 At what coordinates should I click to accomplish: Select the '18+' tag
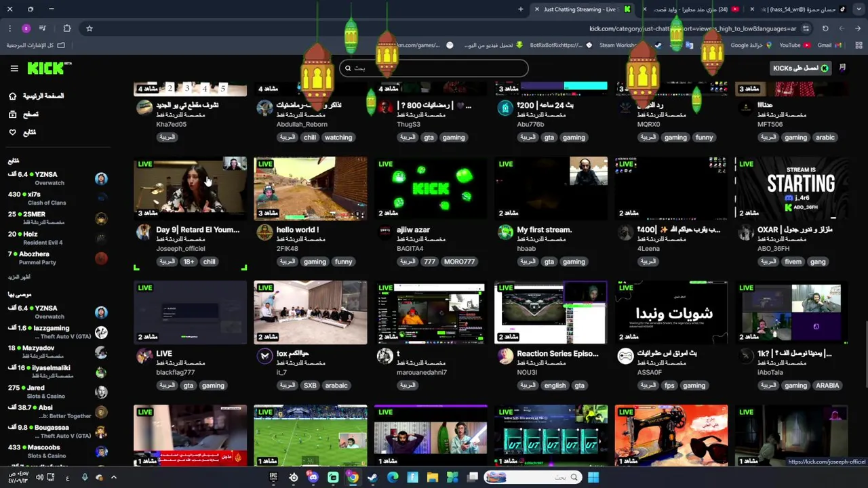click(x=188, y=262)
